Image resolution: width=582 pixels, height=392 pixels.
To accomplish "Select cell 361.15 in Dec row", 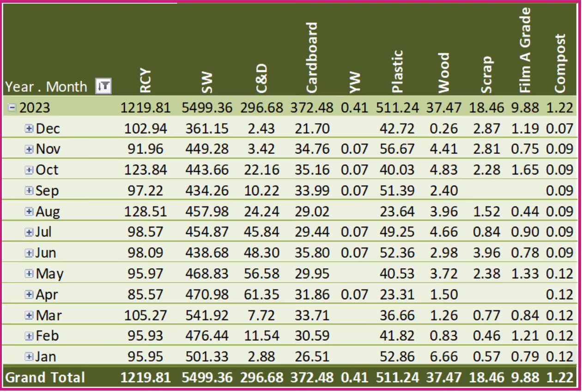I will pos(207,128).
